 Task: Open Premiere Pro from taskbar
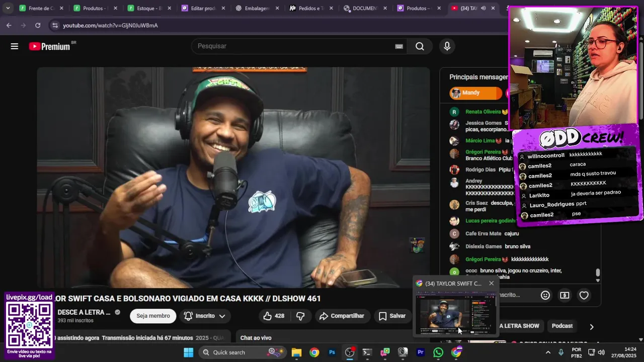(421, 352)
